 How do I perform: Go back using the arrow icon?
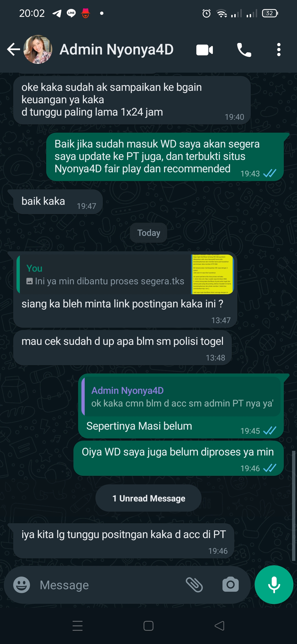pos(13,50)
